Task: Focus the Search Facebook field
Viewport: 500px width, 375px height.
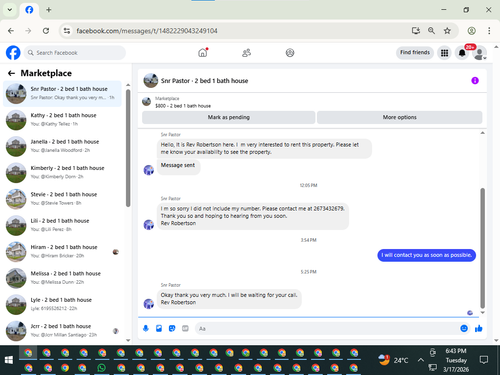Action: tap(75, 53)
